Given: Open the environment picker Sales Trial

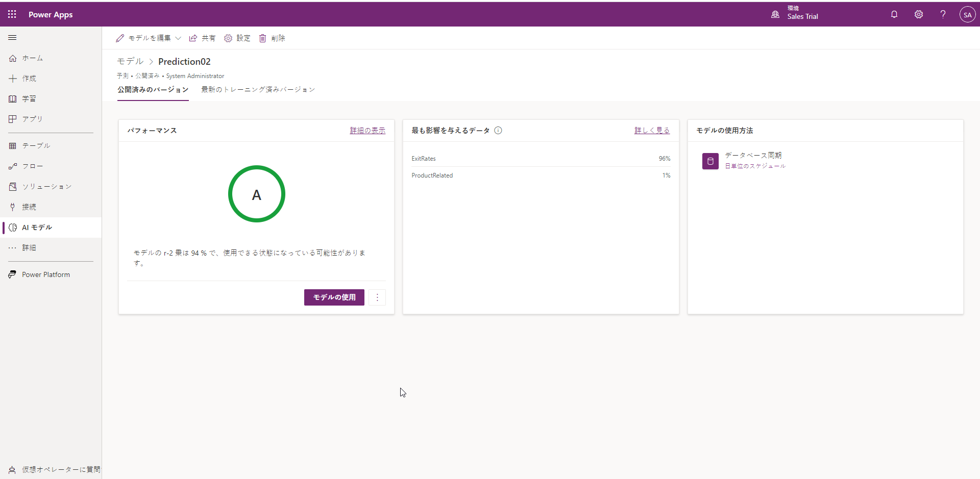Looking at the screenshot, I should (x=795, y=14).
